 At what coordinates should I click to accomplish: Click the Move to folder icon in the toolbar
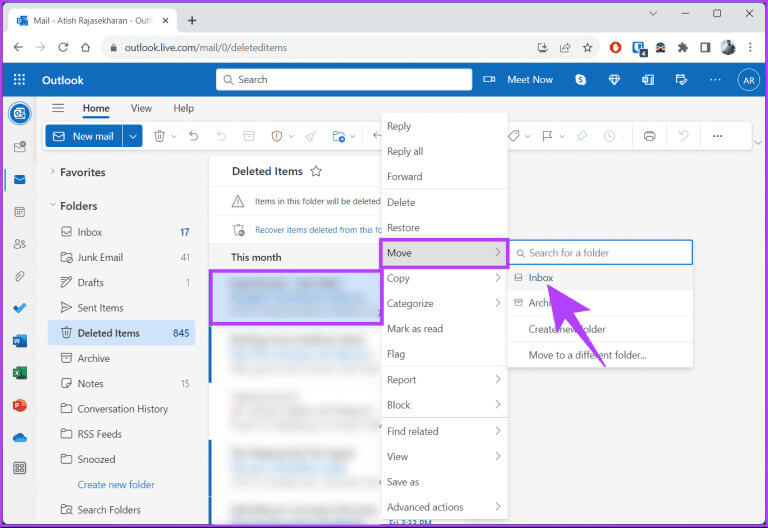coord(338,136)
